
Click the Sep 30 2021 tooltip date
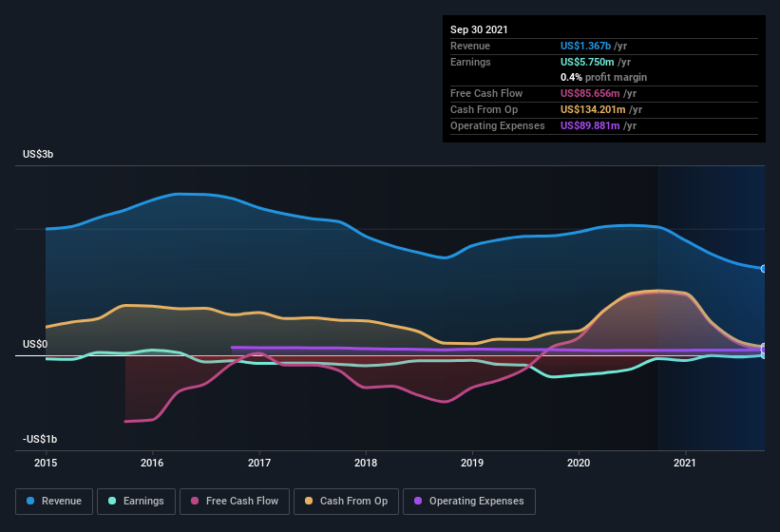click(x=479, y=29)
